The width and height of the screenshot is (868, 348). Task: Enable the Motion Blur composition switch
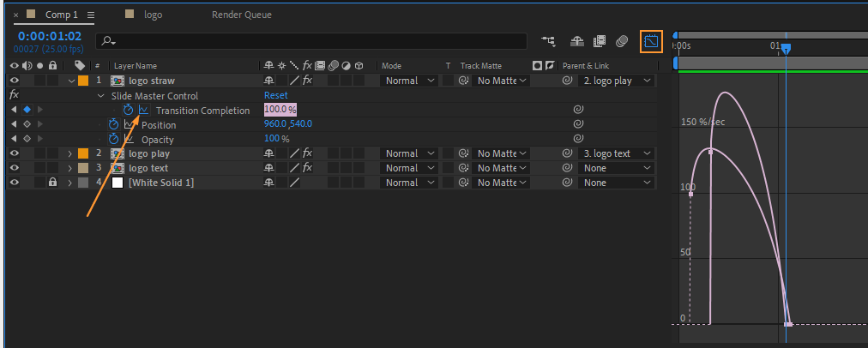(622, 41)
